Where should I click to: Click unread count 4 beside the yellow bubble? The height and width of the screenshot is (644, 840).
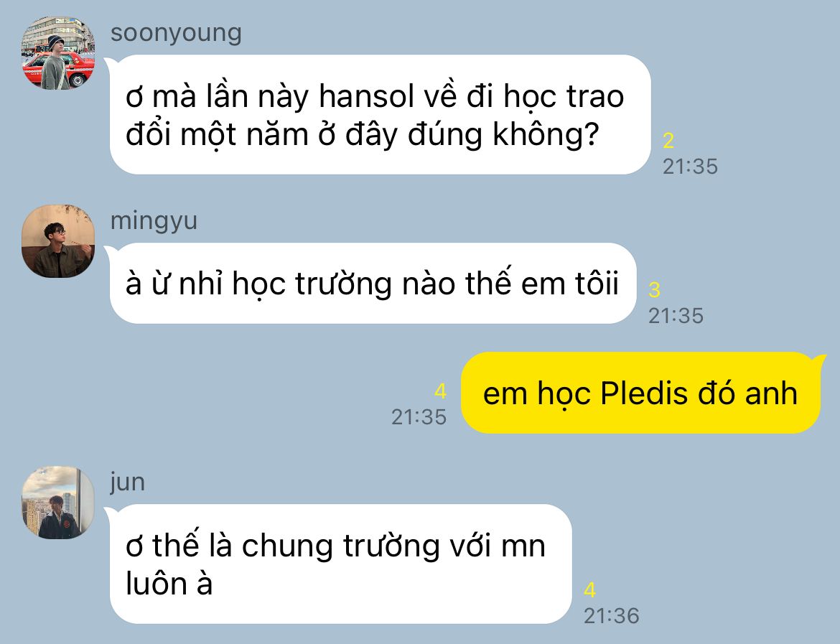pyautogui.click(x=440, y=391)
